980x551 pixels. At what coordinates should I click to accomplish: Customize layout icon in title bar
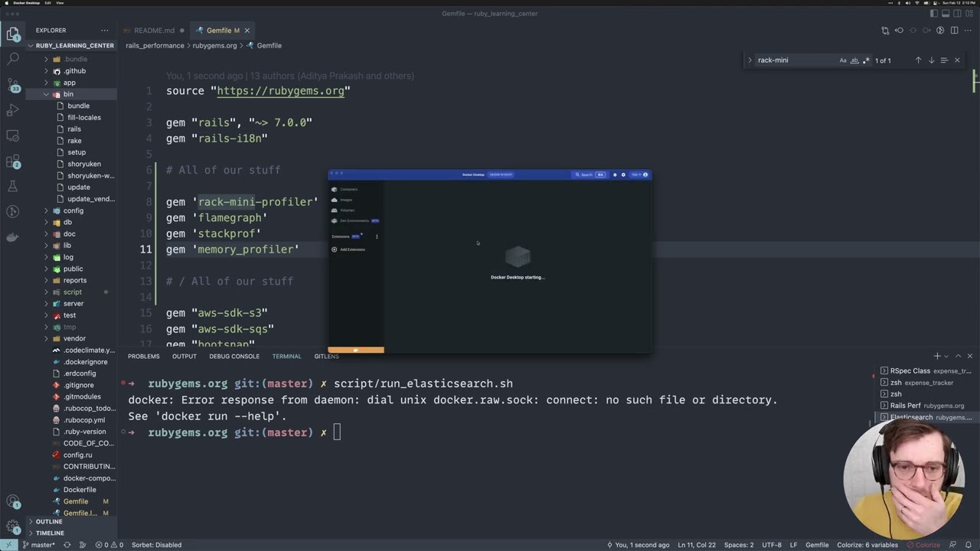(970, 14)
